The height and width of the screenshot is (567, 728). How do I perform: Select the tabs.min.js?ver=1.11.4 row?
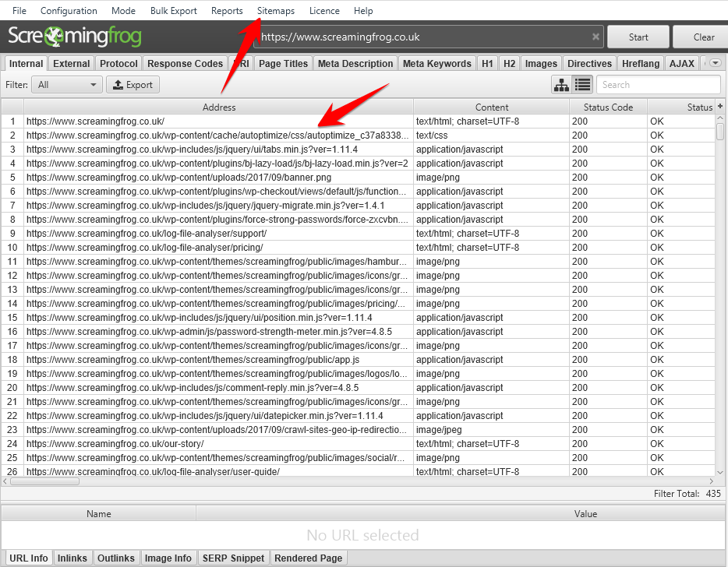[x=358, y=150]
